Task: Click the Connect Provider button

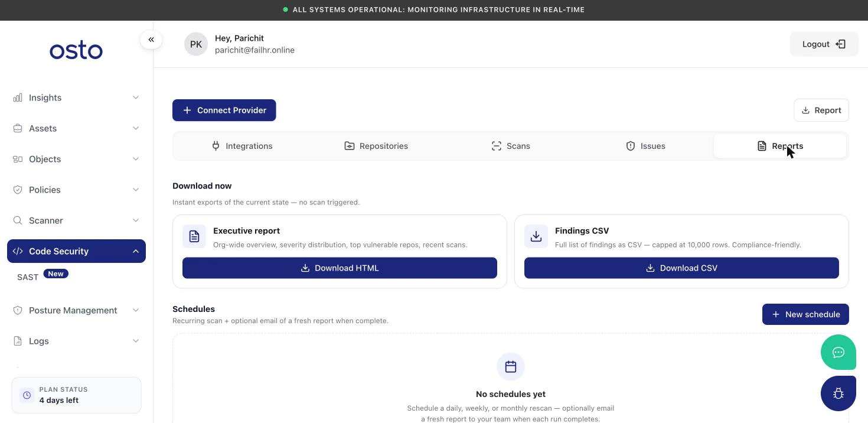Action: (x=224, y=110)
